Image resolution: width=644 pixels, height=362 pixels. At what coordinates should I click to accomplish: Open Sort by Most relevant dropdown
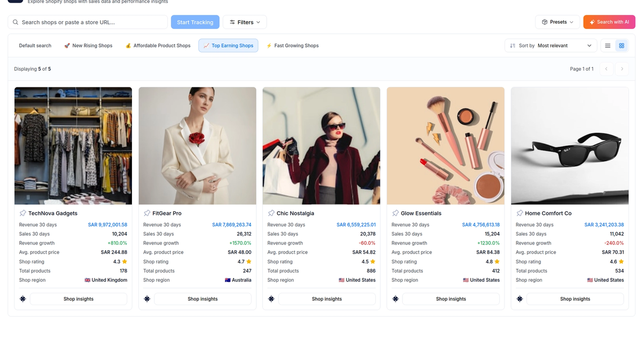(551, 46)
